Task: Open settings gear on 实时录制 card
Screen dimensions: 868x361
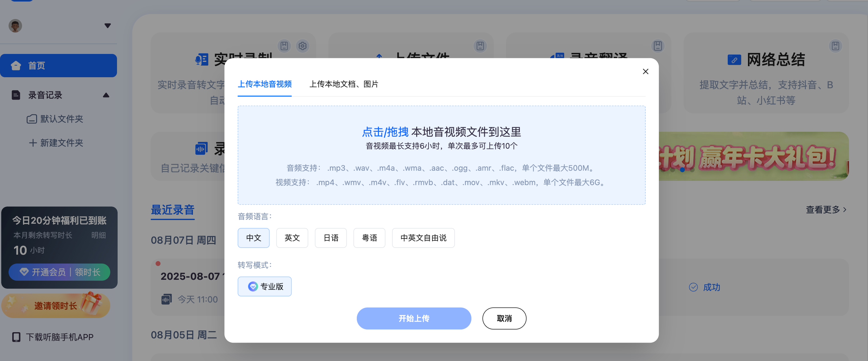Action: [303, 46]
